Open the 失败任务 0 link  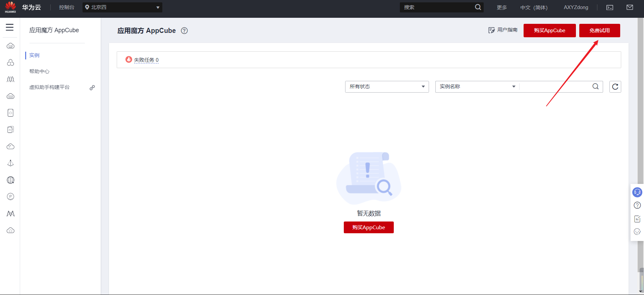pos(146,60)
